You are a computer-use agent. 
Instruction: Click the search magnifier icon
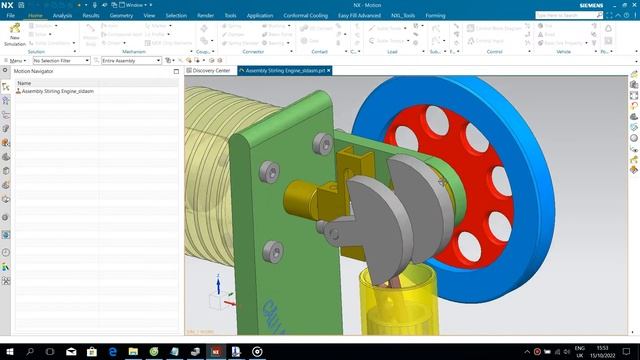(x=599, y=15)
